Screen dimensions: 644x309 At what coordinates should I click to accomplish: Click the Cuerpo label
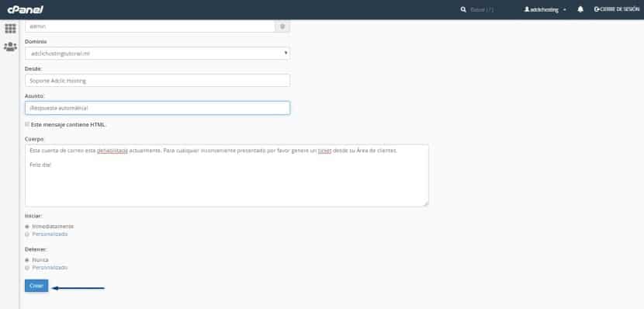[x=34, y=139]
